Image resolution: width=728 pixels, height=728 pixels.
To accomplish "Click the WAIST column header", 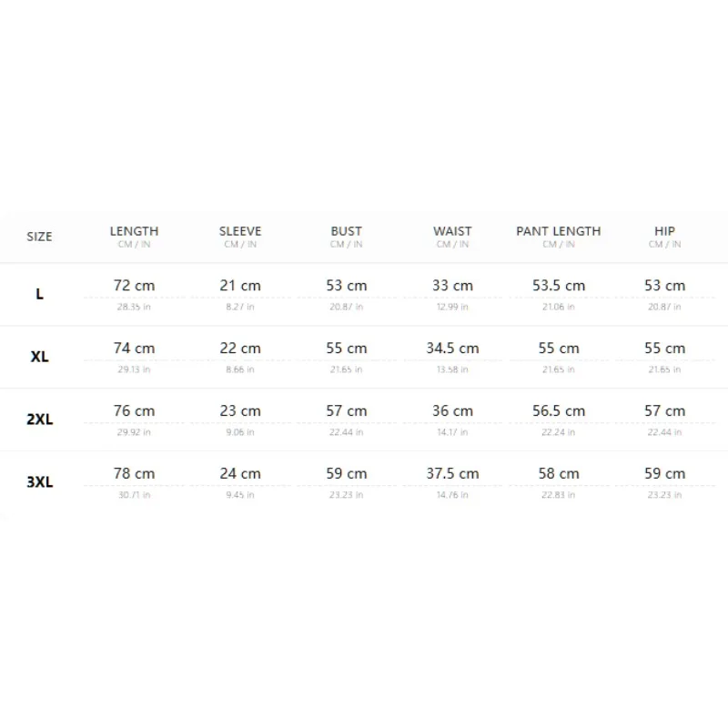I will [x=452, y=231].
